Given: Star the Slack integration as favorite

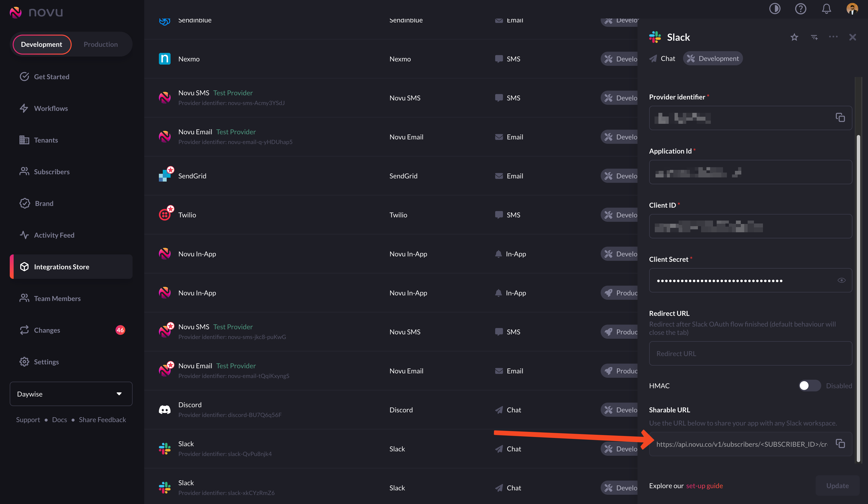Looking at the screenshot, I should coord(794,37).
